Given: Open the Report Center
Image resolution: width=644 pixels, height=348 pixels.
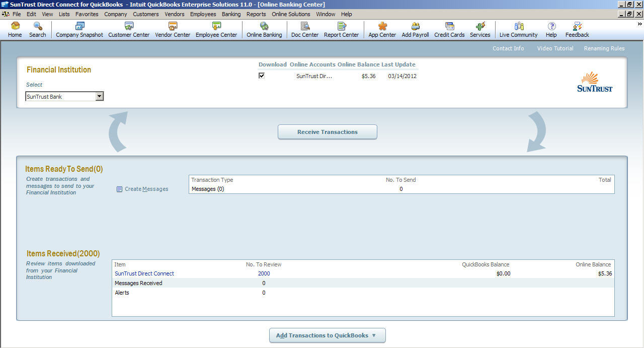Looking at the screenshot, I should 341,30.
